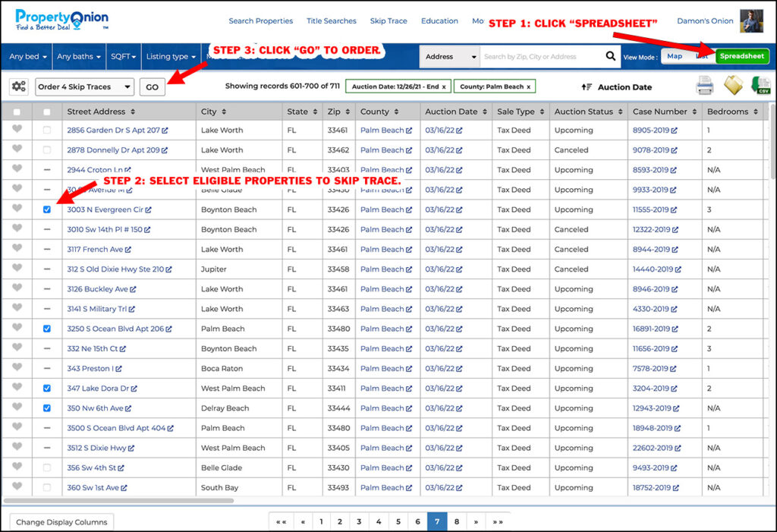Open the Any baths dropdown
This screenshot has width=777, height=532.
click(x=78, y=56)
